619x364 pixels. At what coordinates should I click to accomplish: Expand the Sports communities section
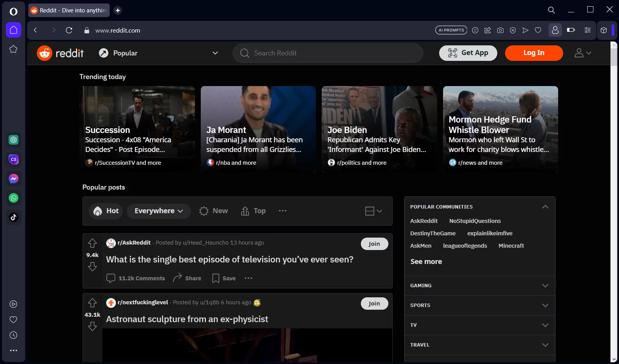(480, 305)
